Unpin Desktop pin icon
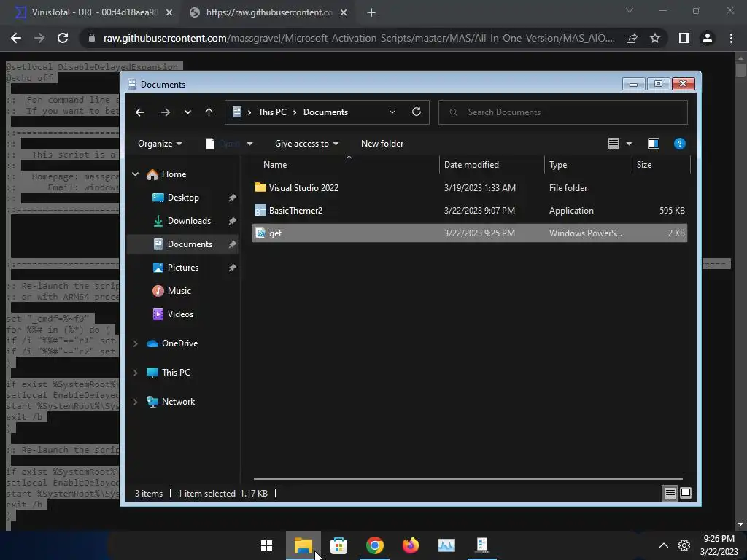 (232, 198)
